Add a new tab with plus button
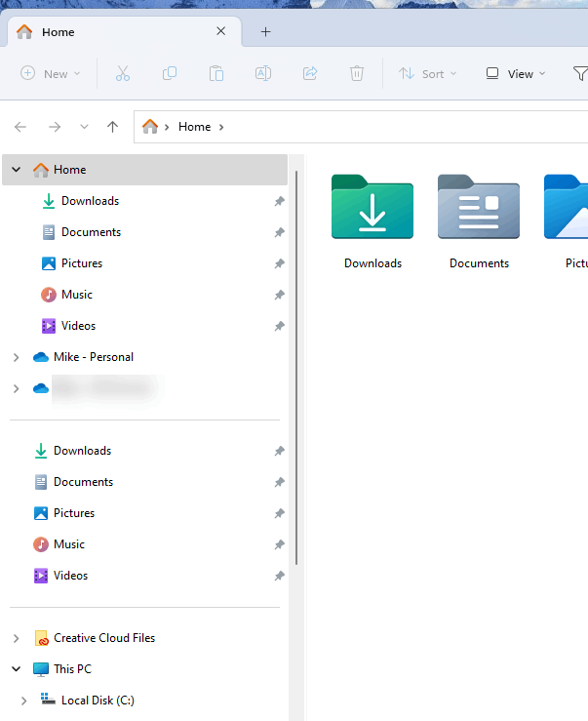588x721 pixels. tap(265, 32)
